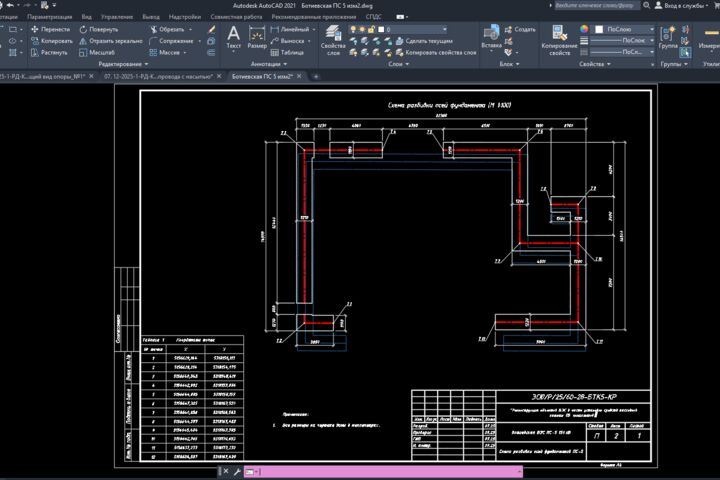Image resolution: width=720 pixels, height=480 pixels.
Task: Click the object color wheel icon
Action: (584, 29)
